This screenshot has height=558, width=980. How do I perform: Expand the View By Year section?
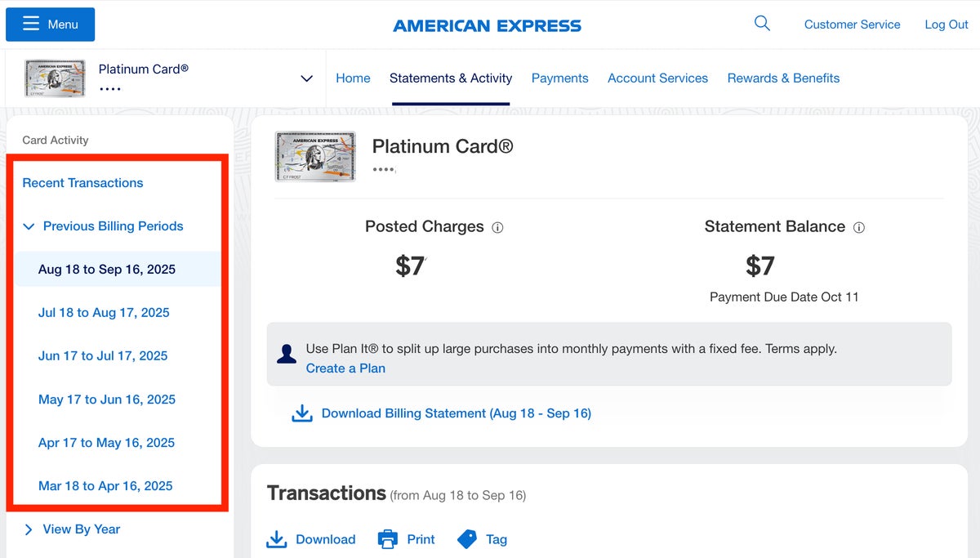[29, 529]
